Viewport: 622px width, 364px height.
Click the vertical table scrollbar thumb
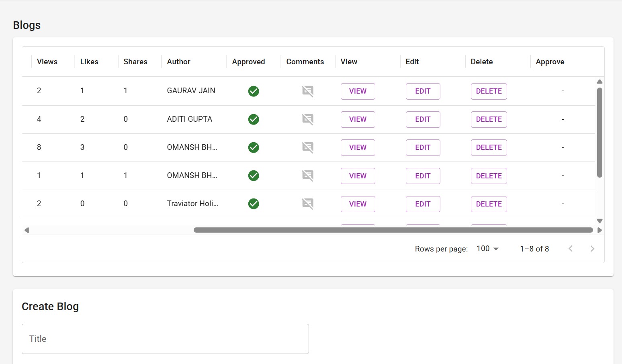599,133
